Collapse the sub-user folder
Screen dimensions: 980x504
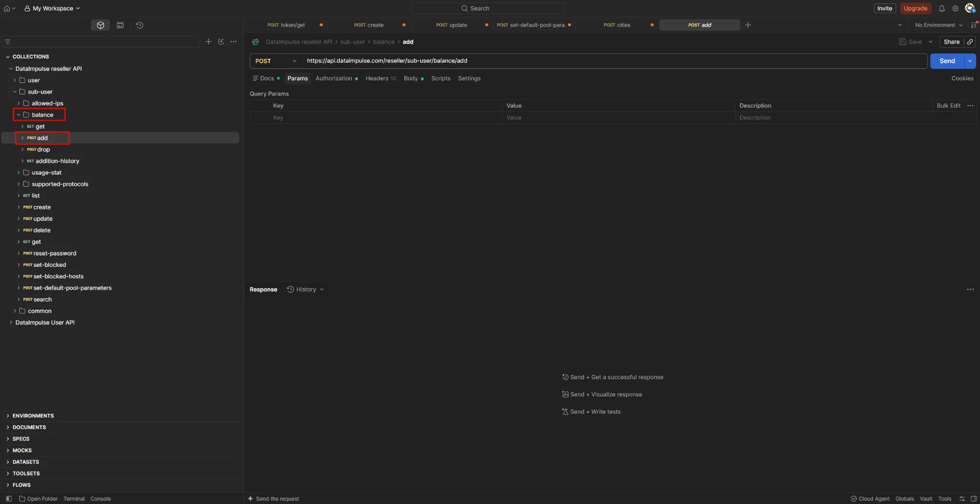(15, 92)
